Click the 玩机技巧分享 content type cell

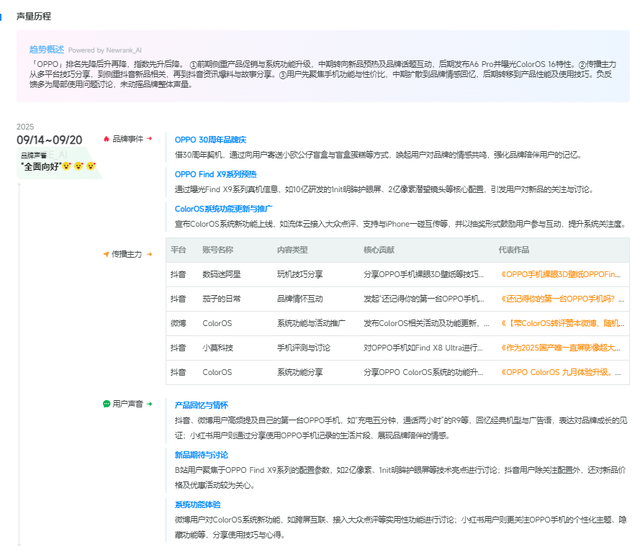pyautogui.click(x=300, y=274)
